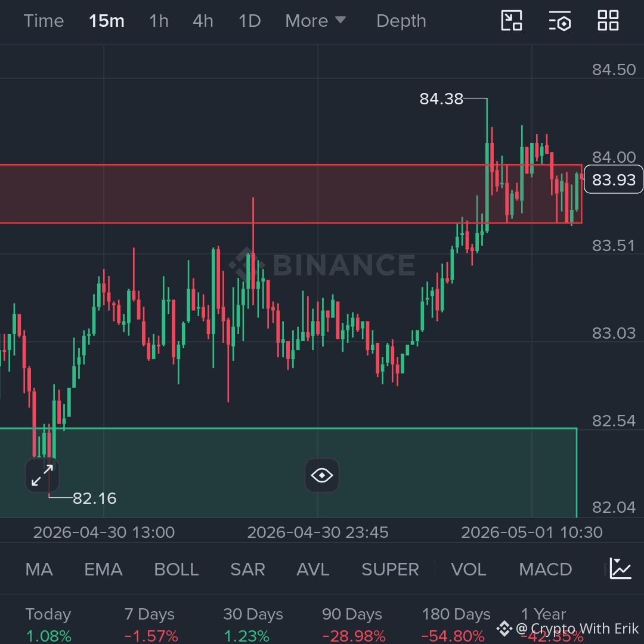Toggle the MACD sub-indicator
This screenshot has height=644, width=644.
[x=546, y=569]
